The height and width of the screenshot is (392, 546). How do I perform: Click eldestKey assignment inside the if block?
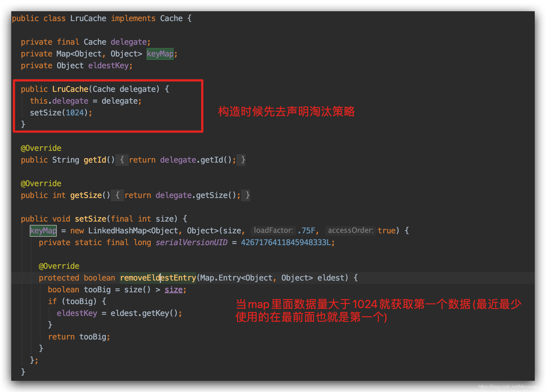(77, 313)
